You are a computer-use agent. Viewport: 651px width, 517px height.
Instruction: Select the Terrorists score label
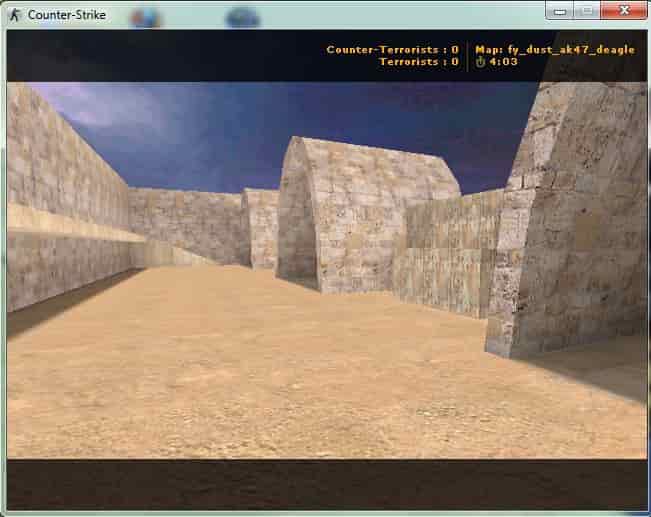[x=419, y=62]
